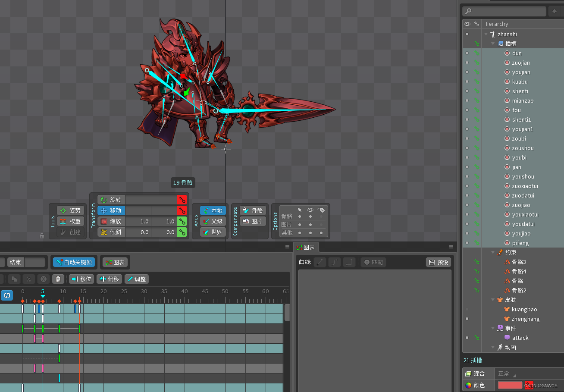Viewport: 564px width, 392px height.
Task: Click the 结束 end frame field
Action: tap(35, 262)
